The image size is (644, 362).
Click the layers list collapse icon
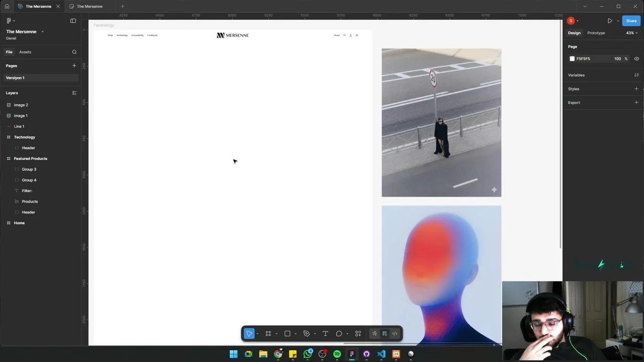tap(74, 93)
